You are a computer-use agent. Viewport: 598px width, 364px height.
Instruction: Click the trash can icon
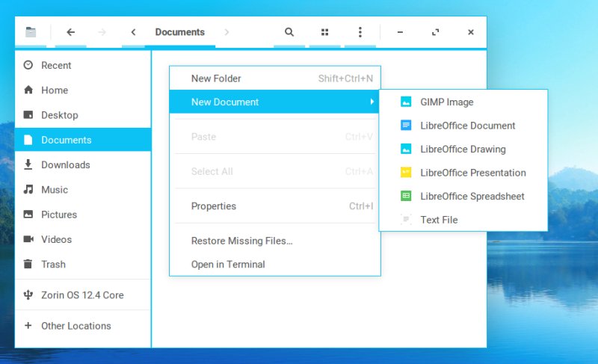[28, 264]
